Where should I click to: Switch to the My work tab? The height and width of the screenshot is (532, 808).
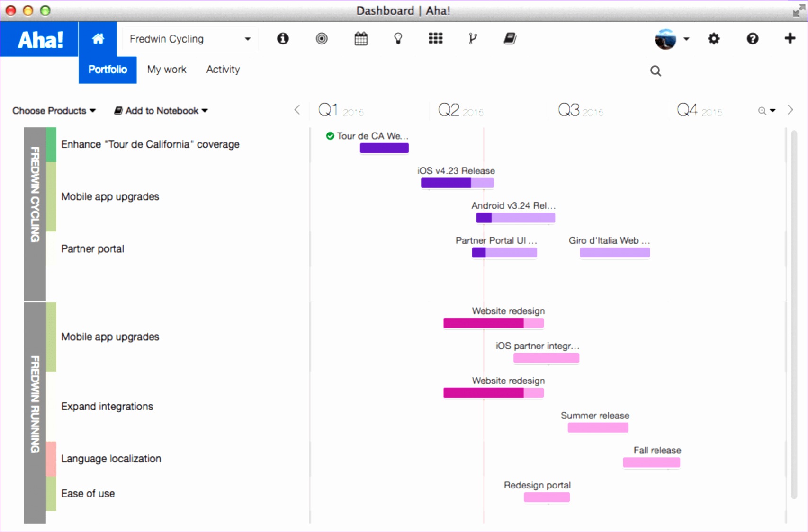166,69
